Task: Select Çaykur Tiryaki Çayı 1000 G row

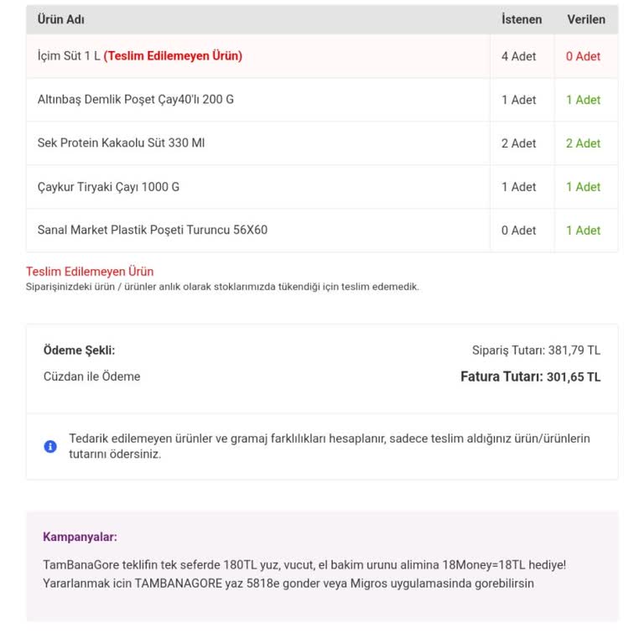Action: tap(322, 187)
